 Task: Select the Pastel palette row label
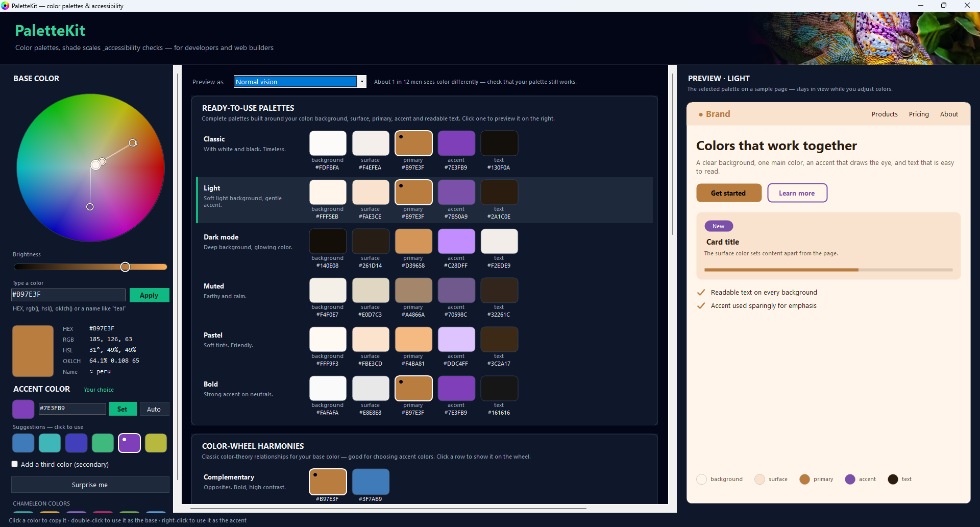click(213, 335)
